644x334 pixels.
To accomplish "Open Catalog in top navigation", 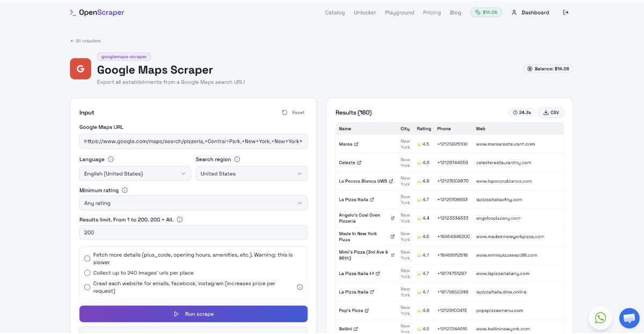I will click(x=335, y=12).
